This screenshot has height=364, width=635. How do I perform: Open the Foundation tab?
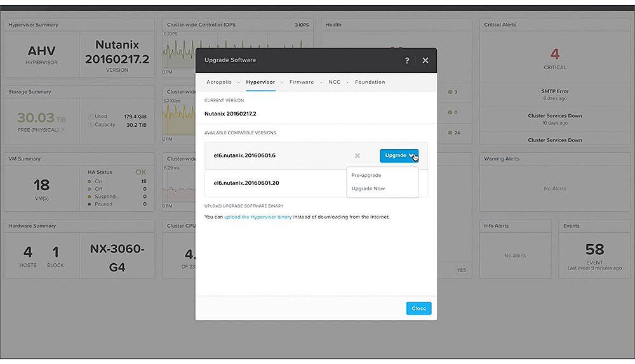click(x=370, y=82)
